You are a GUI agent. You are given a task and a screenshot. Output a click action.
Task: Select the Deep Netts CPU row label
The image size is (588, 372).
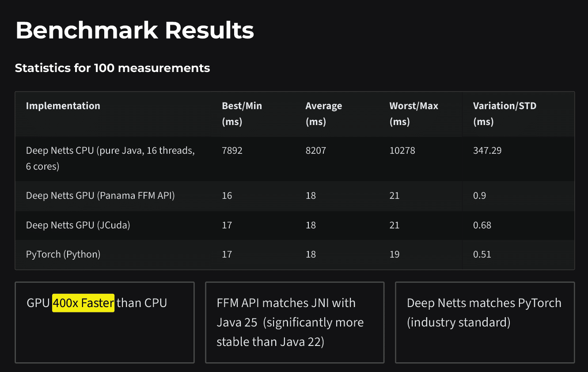110,158
